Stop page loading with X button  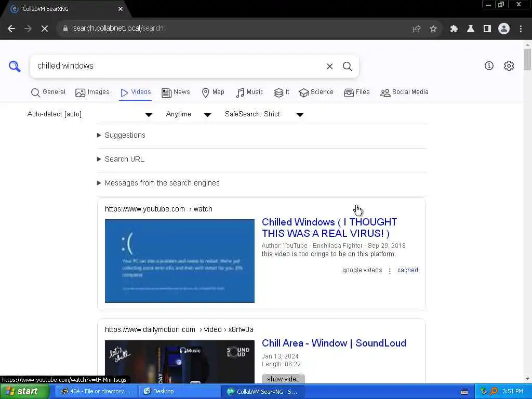pos(45,29)
